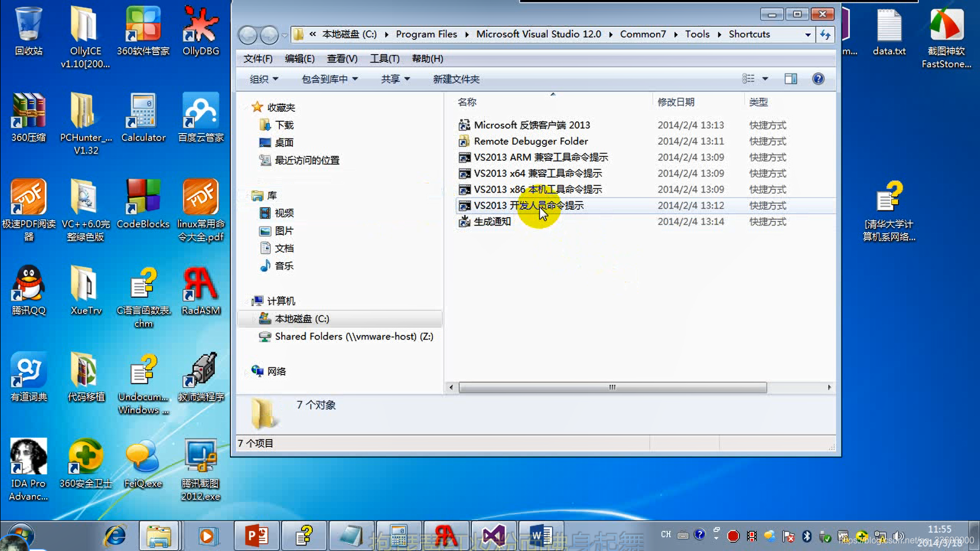Select the 360压缩 desktop icon

coord(28,117)
